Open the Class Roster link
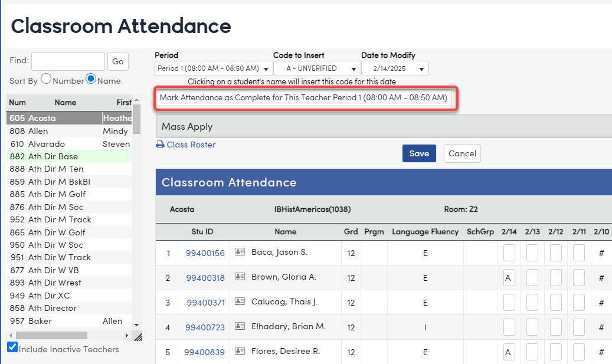Viewport: 612px width, 364px height. coord(191,145)
